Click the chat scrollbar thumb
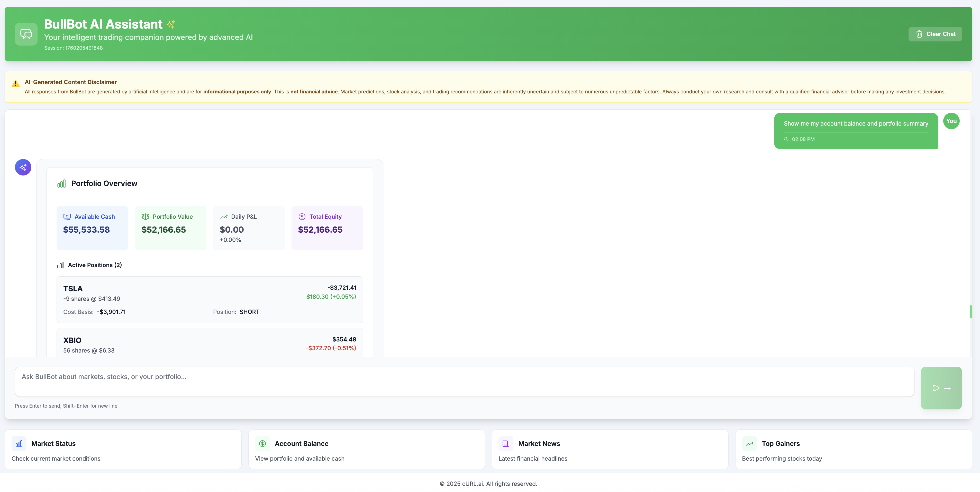The width and height of the screenshot is (980, 492). click(970, 312)
